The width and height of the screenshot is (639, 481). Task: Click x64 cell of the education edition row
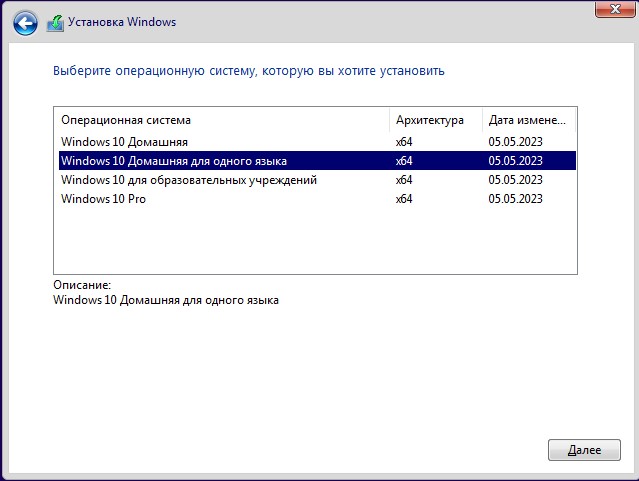(x=404, y=180)
